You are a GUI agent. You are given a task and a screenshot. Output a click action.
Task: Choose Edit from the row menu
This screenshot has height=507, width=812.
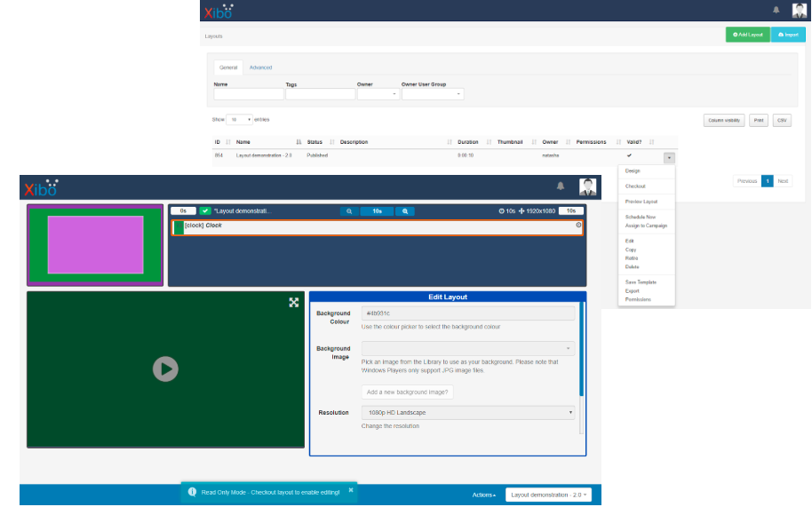click(629, 242)
